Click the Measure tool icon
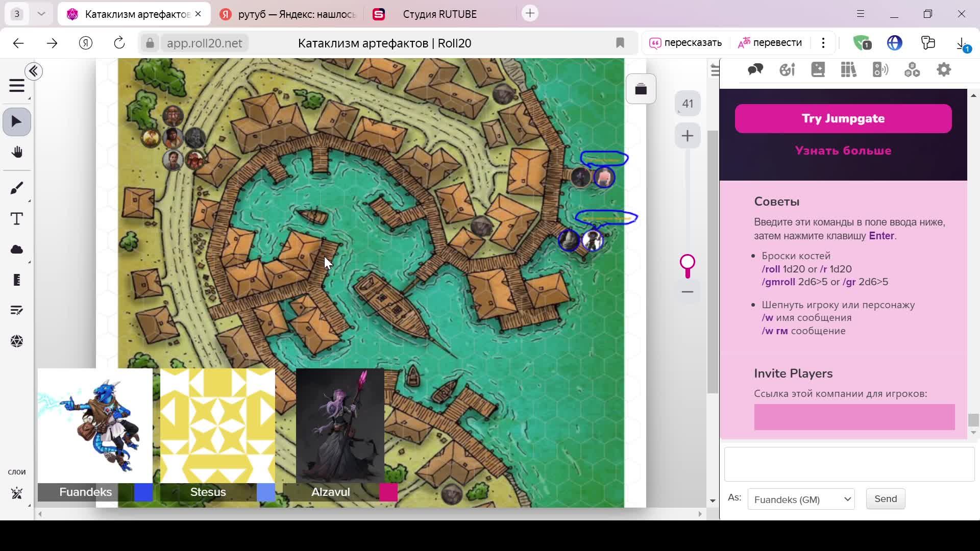Image resolution: width=980 pixels, height=551 pixels. click(x=17, y=280)
